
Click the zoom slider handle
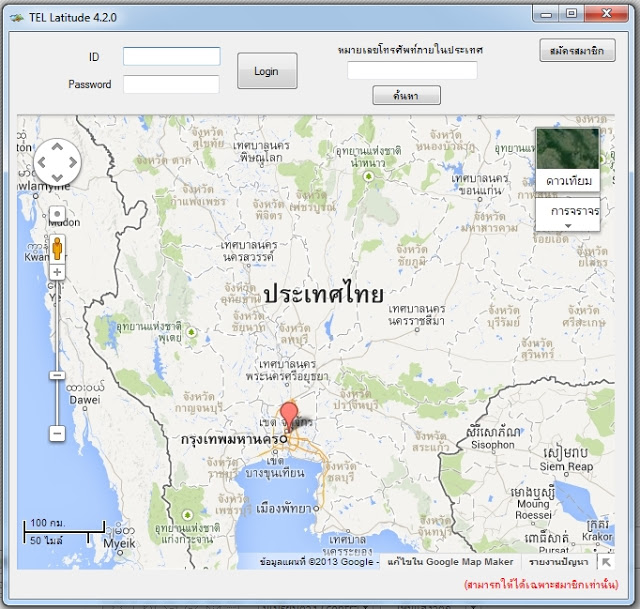[x=57, y=375]
